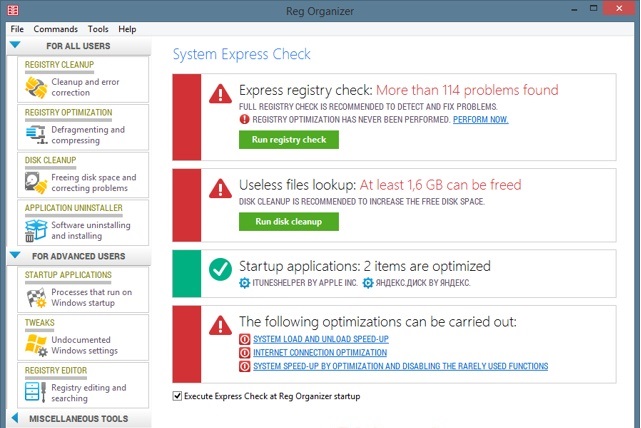
Task: Click red icon beside Internet Connection Optimization
Action: [244, 352]
